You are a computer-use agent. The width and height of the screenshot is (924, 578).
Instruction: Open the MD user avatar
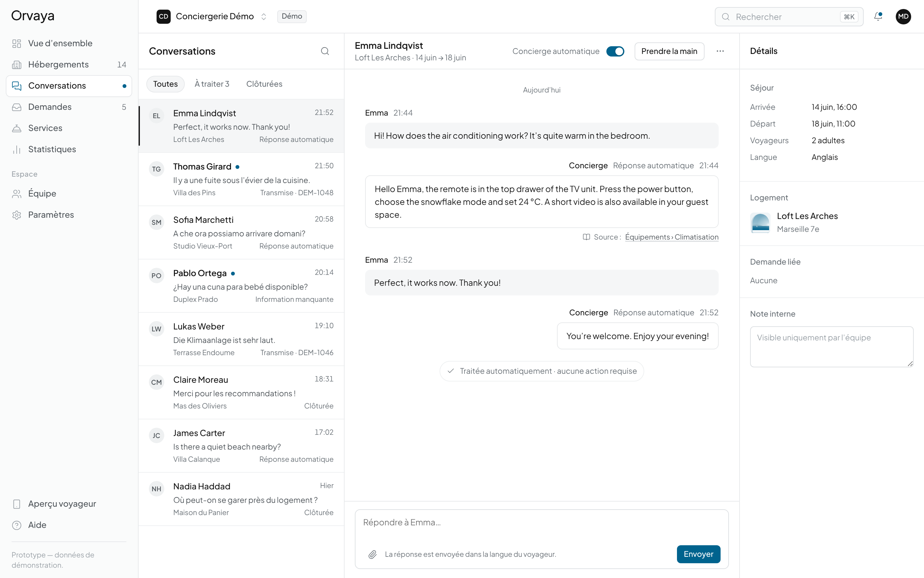coord(903,16)
